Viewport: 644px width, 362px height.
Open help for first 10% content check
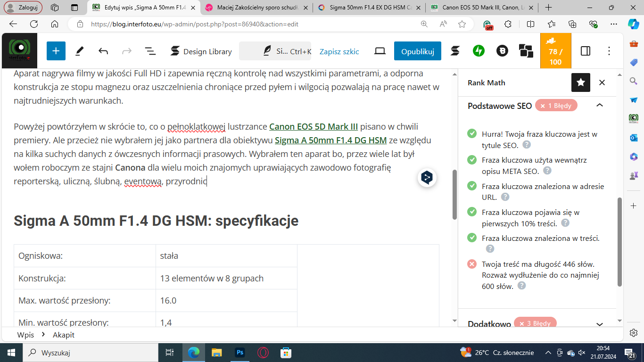coord(565,223)
